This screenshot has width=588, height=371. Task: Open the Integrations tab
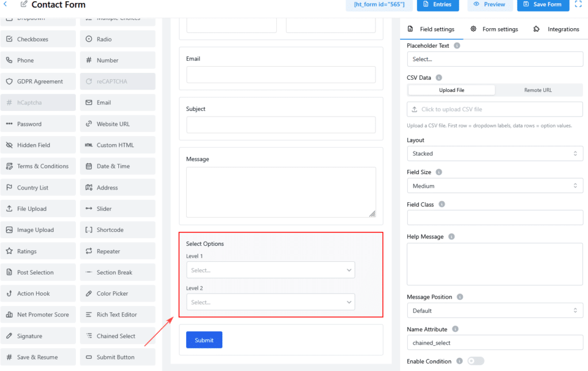point(556,29)
